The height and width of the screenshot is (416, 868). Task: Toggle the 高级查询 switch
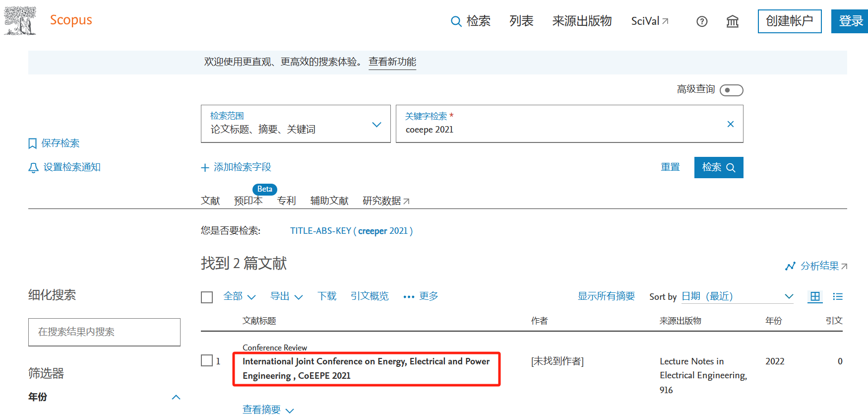click(731, 90)
